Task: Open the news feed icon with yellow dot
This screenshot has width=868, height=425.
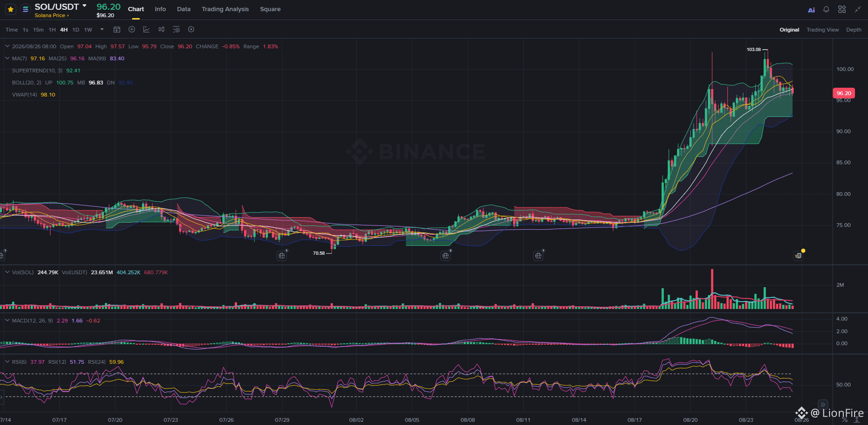Action: 798,256
